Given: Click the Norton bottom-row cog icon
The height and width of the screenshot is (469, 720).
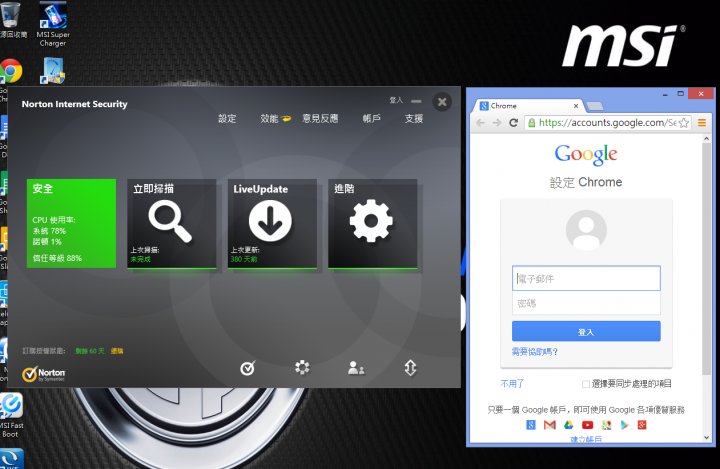Looking at the screenshot, I should tap(302, 367).
